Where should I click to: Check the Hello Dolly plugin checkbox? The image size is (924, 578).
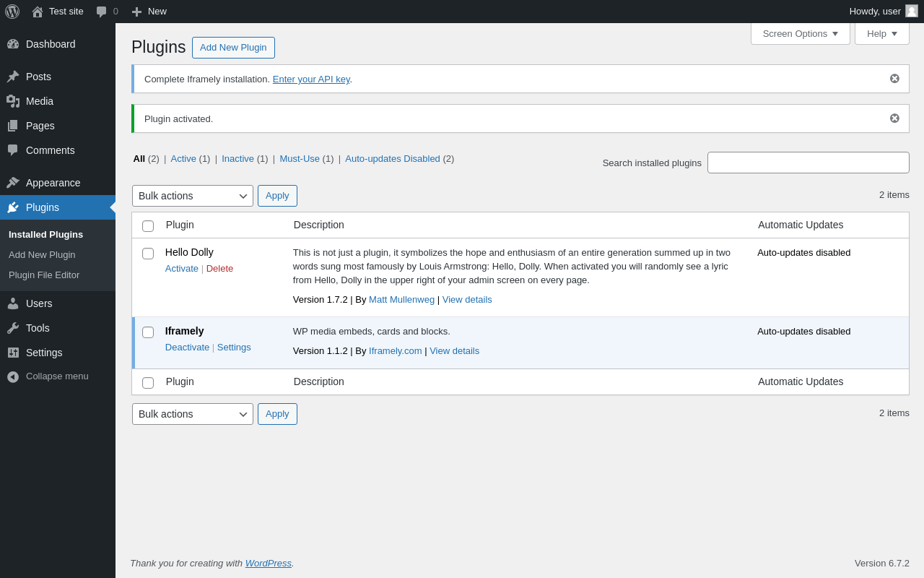(x=148, y=254)
